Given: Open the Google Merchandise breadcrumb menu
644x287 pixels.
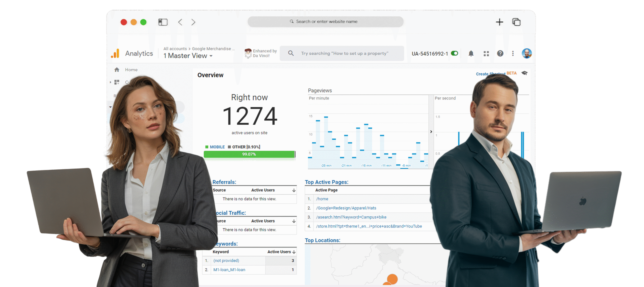Looking at the screenshot, I should 214,49.
